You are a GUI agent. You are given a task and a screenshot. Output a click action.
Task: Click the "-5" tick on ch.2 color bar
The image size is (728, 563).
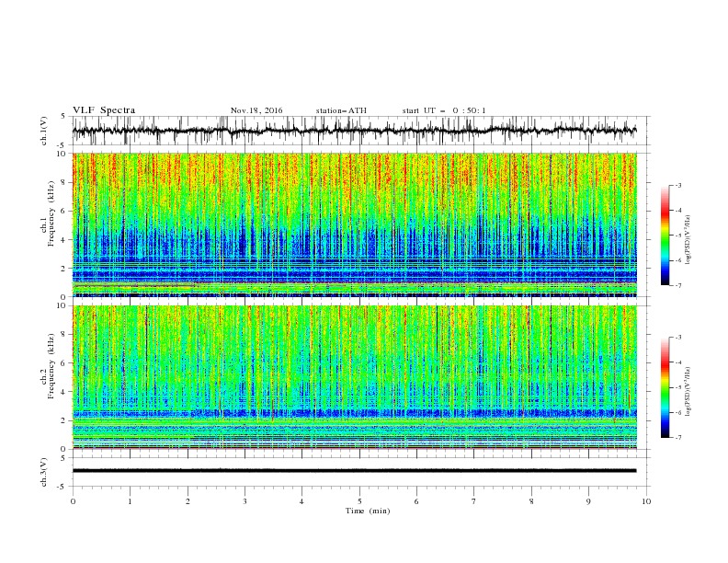click(x=677, y=387)
